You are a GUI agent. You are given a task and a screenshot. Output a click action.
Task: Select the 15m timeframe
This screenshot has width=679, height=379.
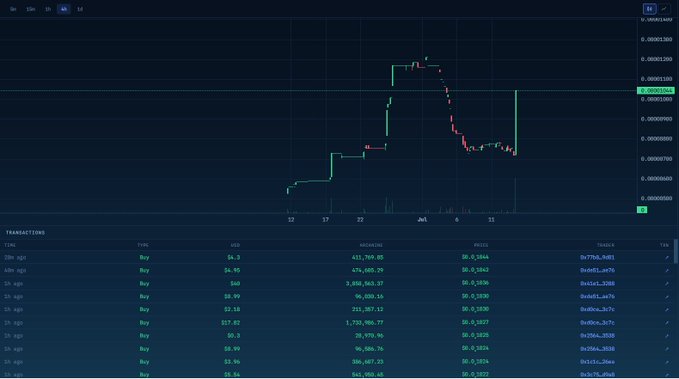coord(30,9)
